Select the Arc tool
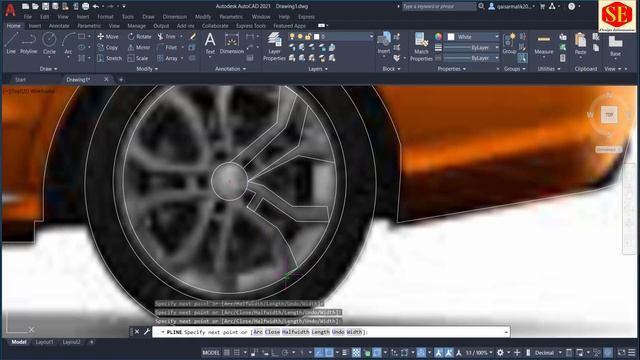640x360 pixels. pyautogui.click(x=68, y=43)
